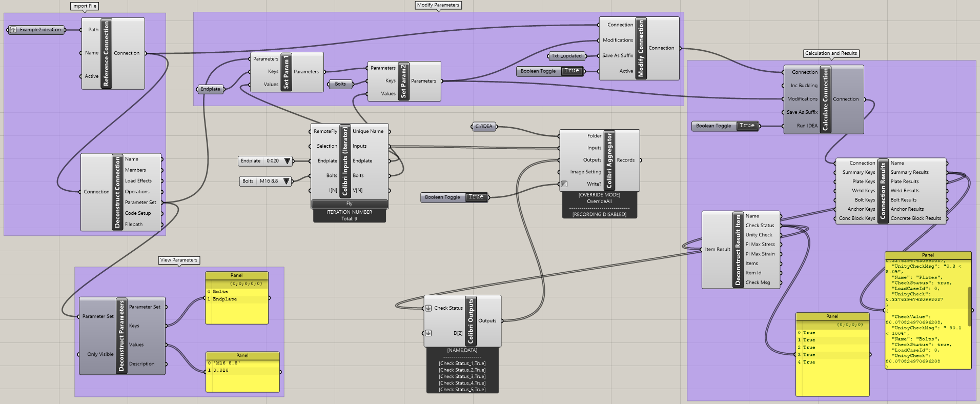Click the arrow icon beside D[2] input

click(x=428, y=333)
